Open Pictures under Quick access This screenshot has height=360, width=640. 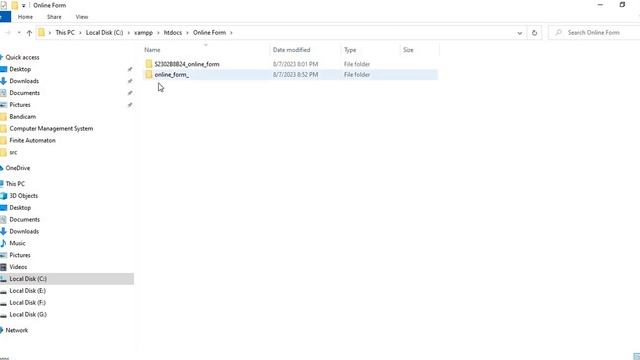[x=20, y=104]
